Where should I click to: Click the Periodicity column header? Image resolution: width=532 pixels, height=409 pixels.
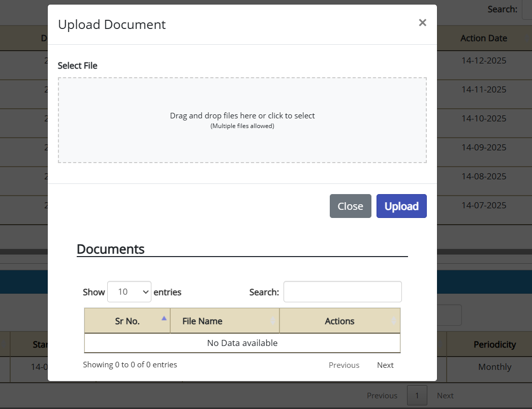pyautogui.click(x=494, y=344)
